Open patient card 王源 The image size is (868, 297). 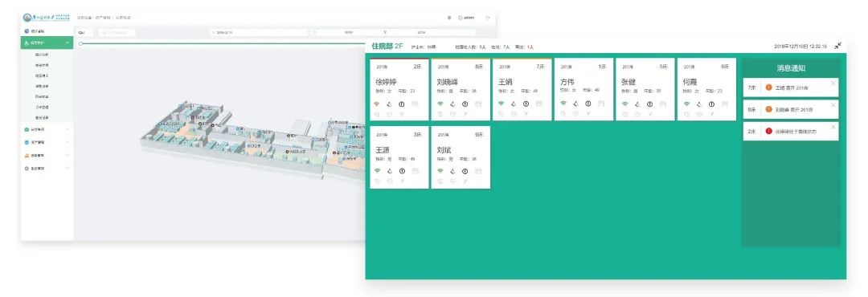[399, 157]
